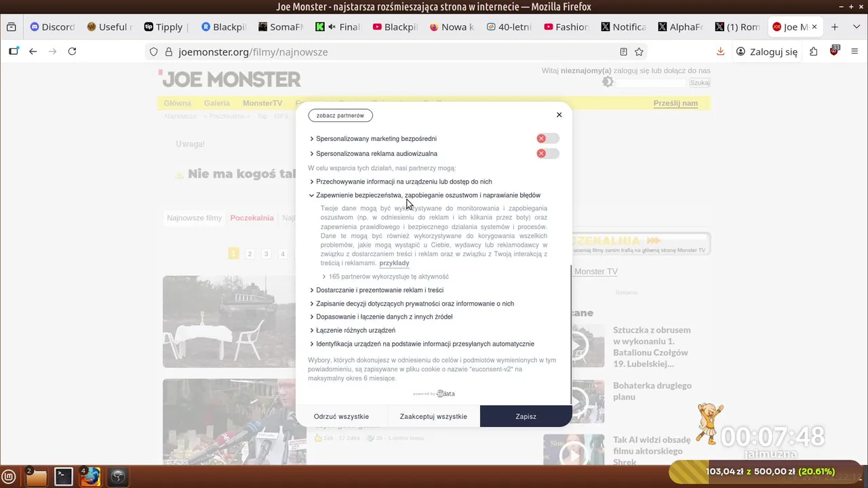
Task: Click the 'zobacz partnerów' button
Action: click(340, 115)
